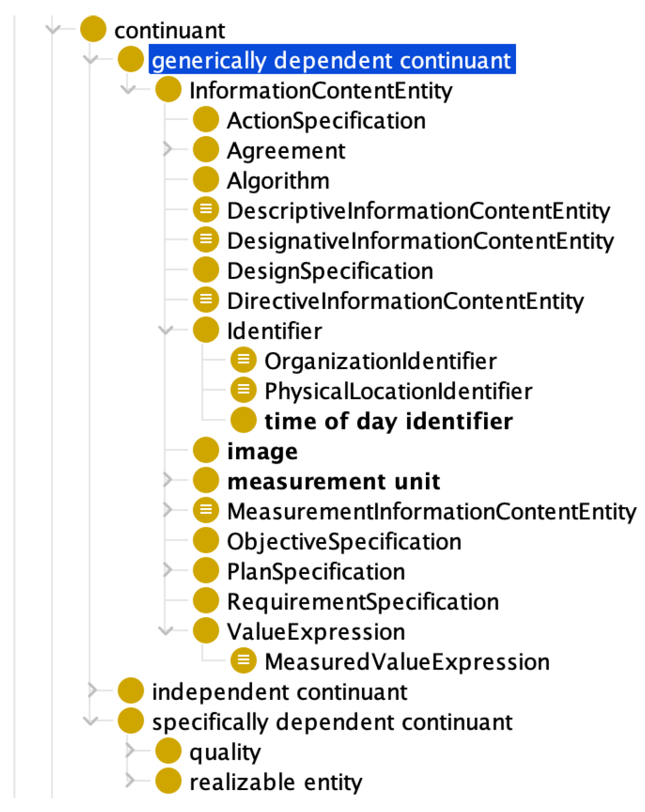The image size is (645, 812).
Task: Click the class icon beside time of day identifier
Action: pyautogui.click(x=244, y=420)
